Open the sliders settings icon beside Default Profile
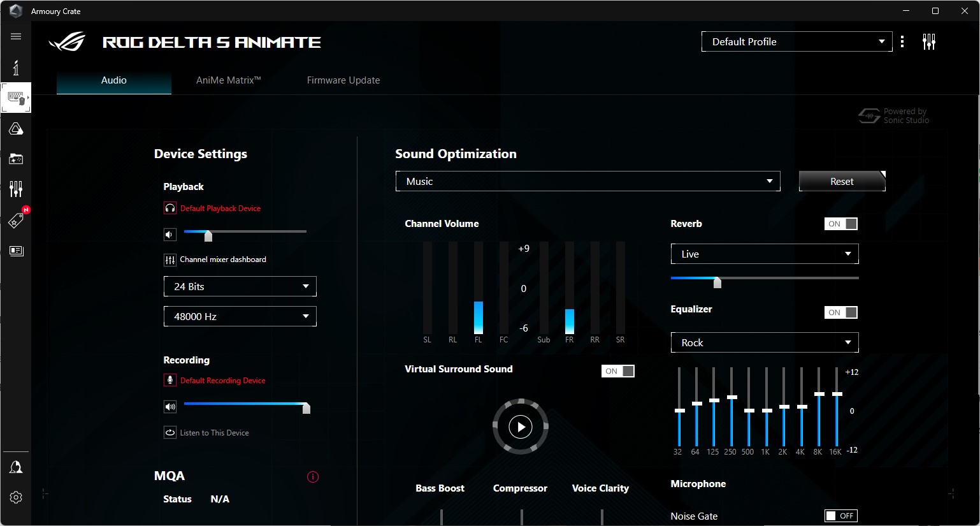The image size is (980, 526). (929, 41)
